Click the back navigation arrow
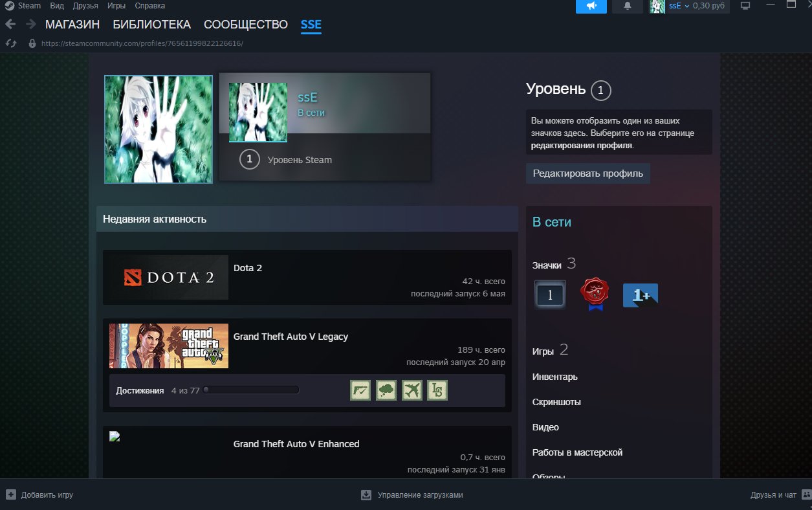The image size is (812, 510). pyautogui.click(x=10, y=25)
